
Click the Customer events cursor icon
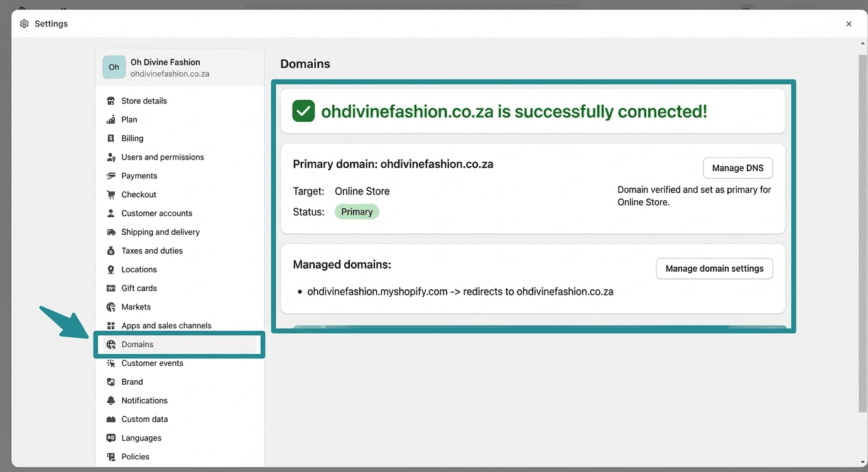[111, 363]
